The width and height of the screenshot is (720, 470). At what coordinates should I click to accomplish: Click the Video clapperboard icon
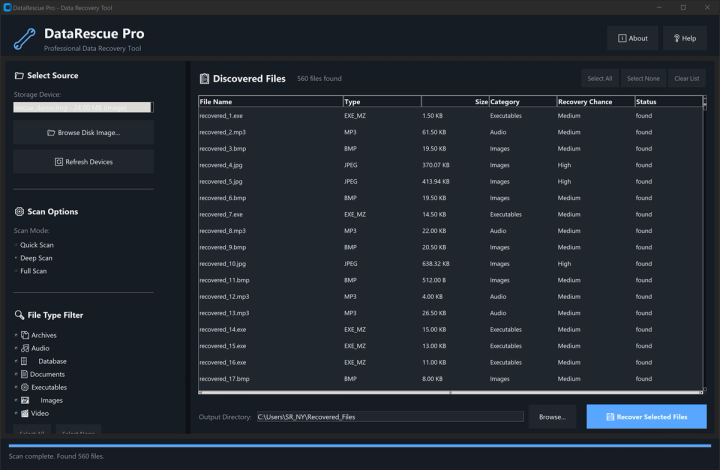click(x=25, y=413)
